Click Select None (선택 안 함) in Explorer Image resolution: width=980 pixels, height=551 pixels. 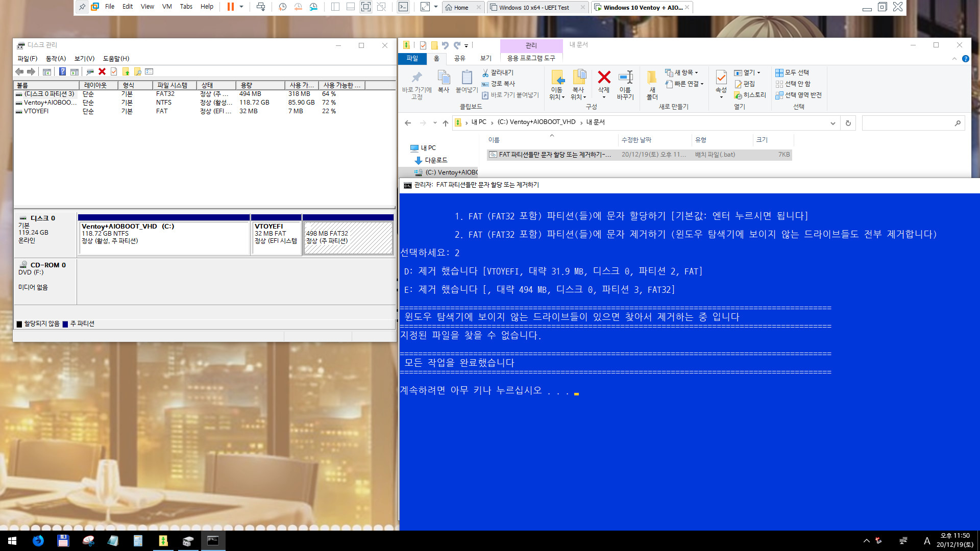793,84
